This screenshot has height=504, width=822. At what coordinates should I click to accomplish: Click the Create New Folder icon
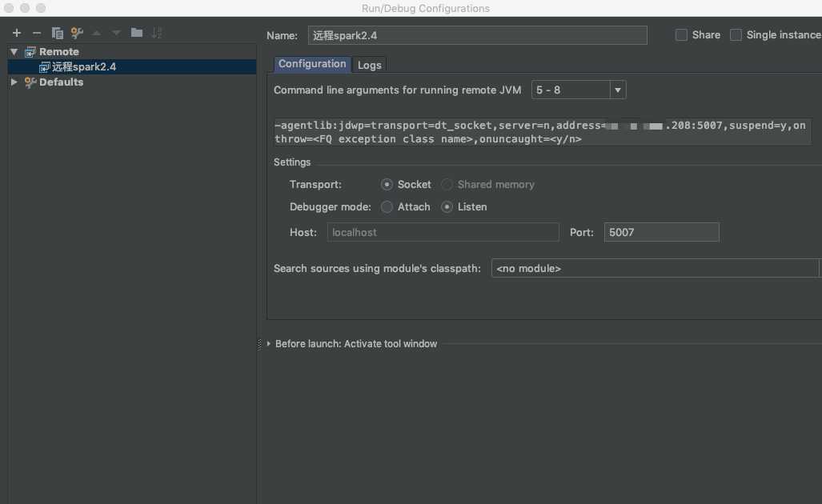point(137,33)
